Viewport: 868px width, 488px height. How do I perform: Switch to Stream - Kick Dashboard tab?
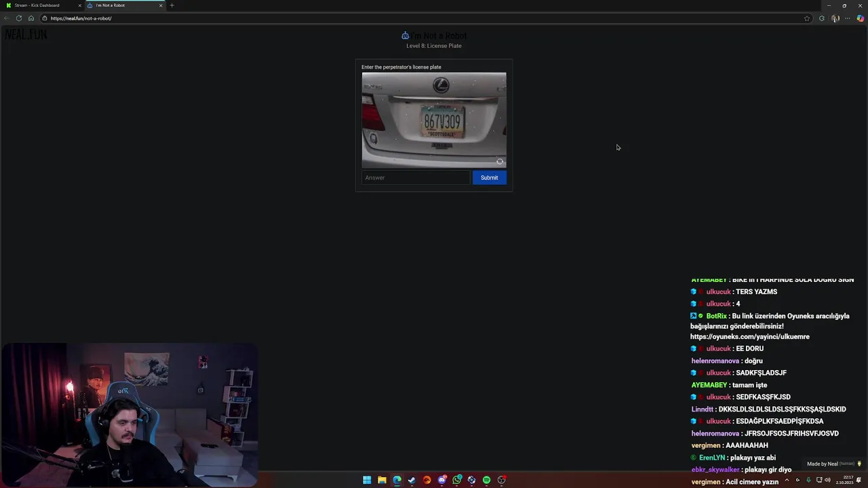point(41,5)
